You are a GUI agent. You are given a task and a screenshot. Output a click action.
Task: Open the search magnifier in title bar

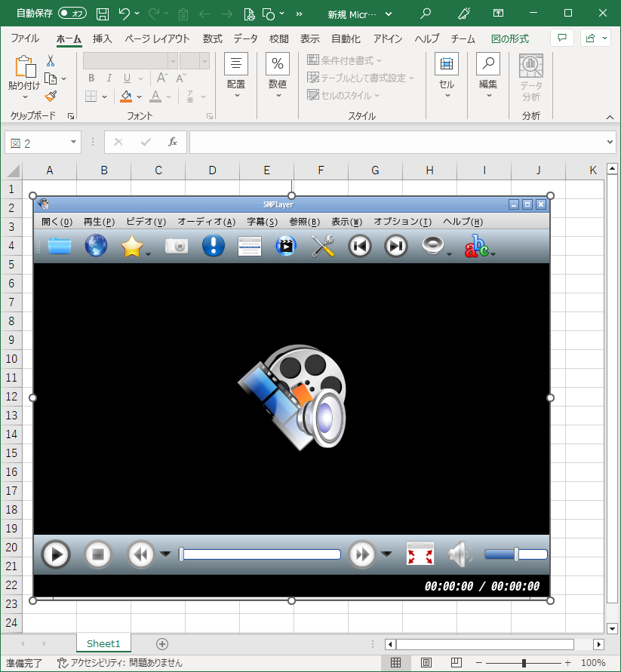(426, 14)
